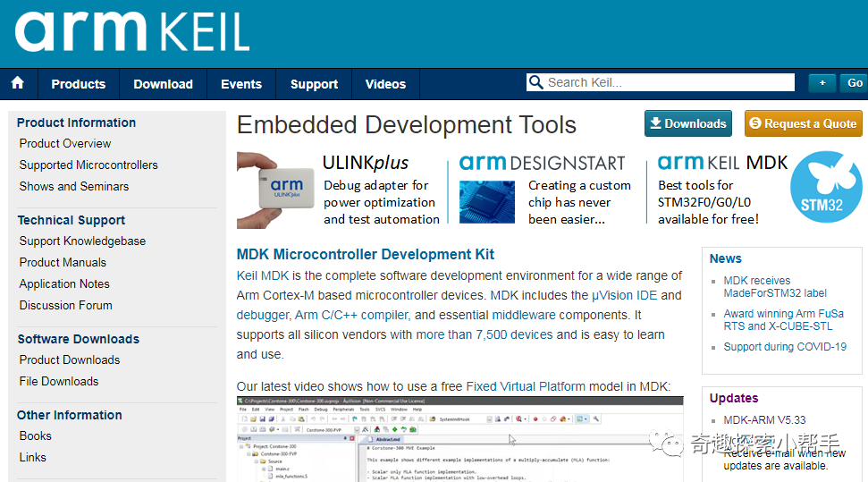
Task: Click the Downloads button
Action: pyautogui.click(x=688, y=123)
